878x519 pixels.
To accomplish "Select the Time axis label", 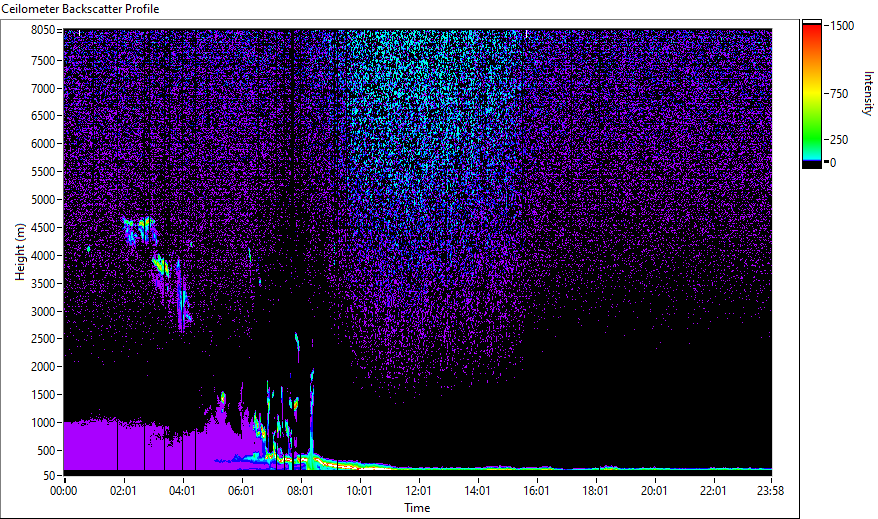I will click(x=417, y=508).
